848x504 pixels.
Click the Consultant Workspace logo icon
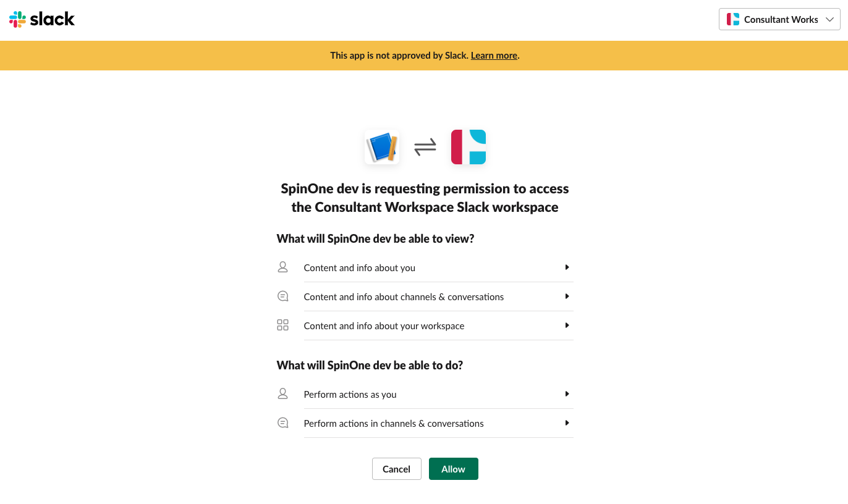[469, 147]
